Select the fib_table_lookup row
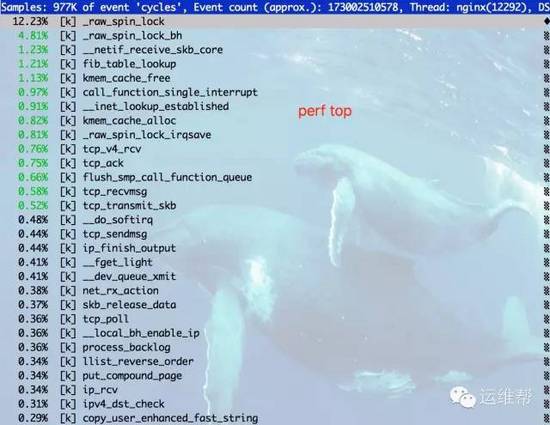Viewport: 550px width, 425px height. pyautogui.click(x=275, y=64)
